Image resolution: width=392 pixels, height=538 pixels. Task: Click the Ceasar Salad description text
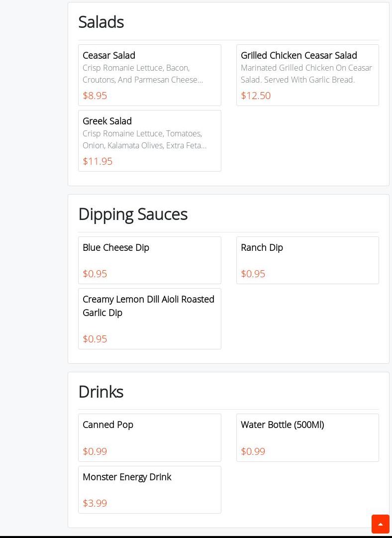pos(143,74)
